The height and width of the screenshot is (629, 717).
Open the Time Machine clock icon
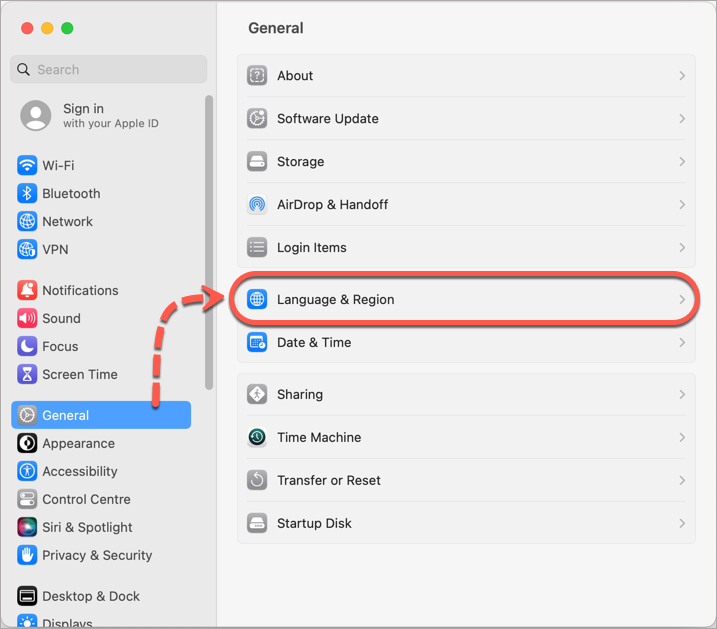257,437
